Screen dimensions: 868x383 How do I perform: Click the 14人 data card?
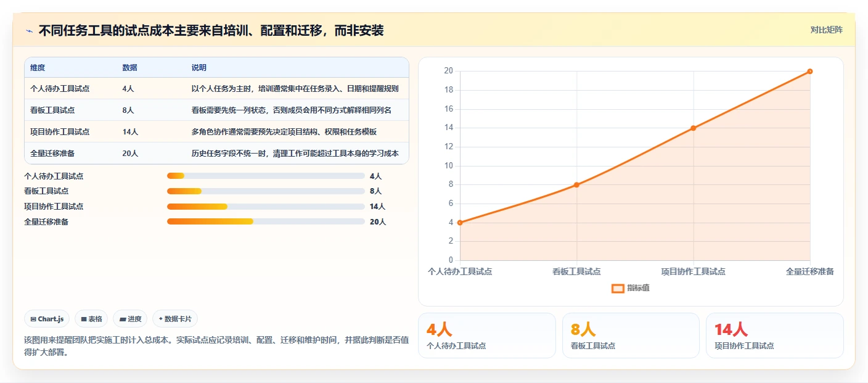coord(775,336)
